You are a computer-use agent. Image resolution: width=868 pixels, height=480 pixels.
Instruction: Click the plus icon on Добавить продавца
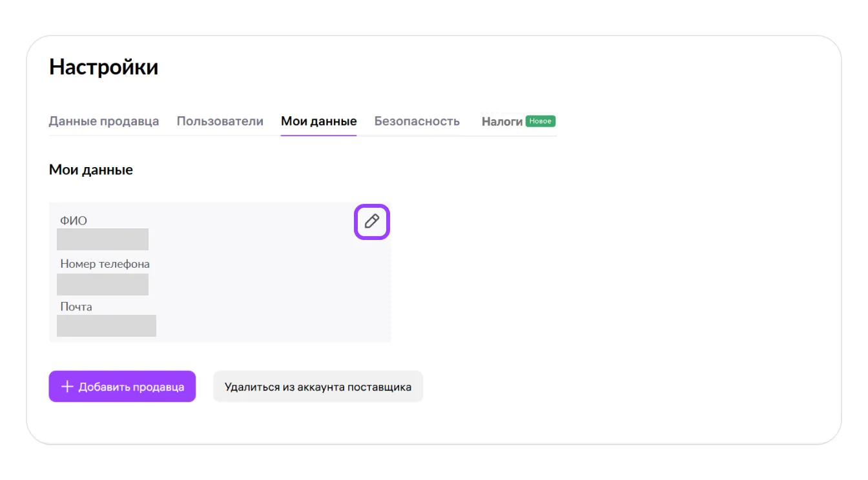point(67,386)
